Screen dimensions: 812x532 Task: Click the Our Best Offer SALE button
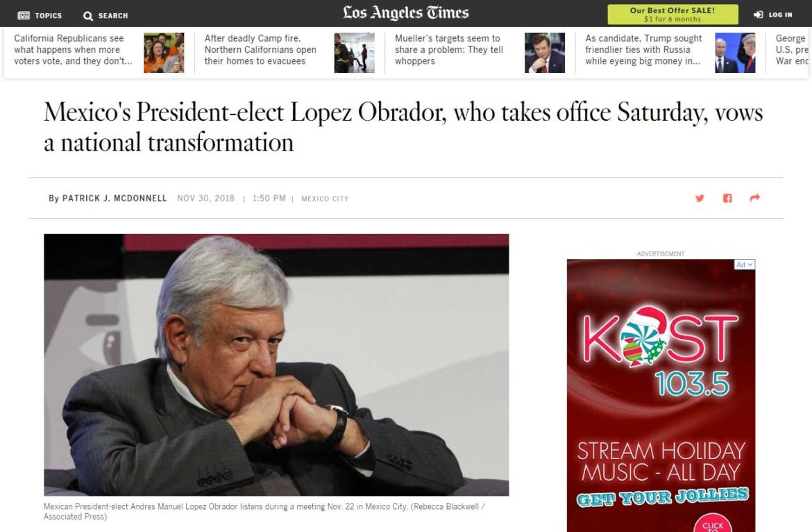673,15
